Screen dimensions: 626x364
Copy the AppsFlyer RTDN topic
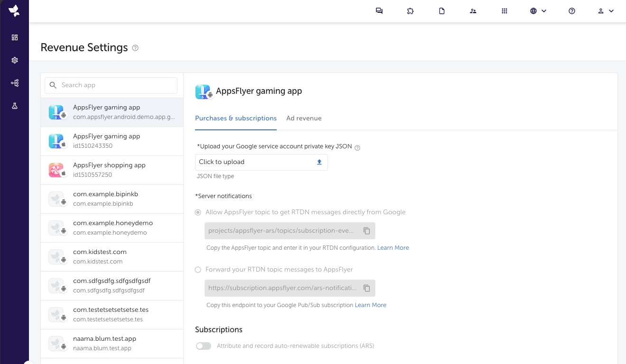coord(367,231)
